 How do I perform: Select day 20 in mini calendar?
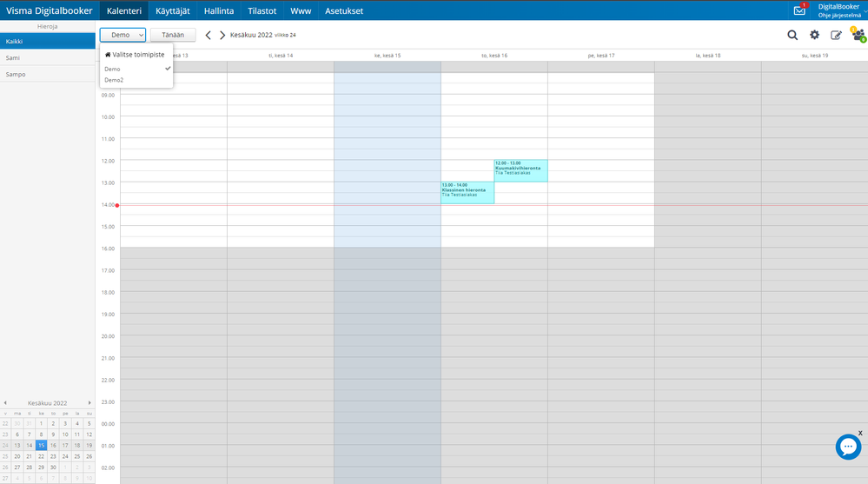[17, 456]
